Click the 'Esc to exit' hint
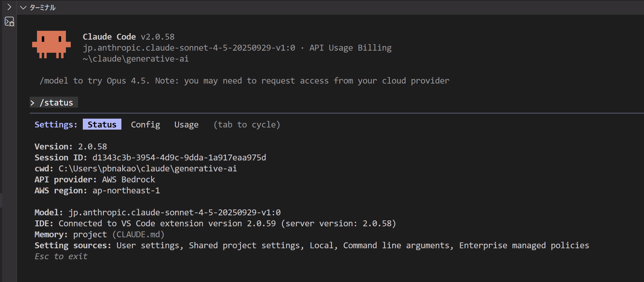The height and width of the screenshot is (282, 644). coord(61,256)
